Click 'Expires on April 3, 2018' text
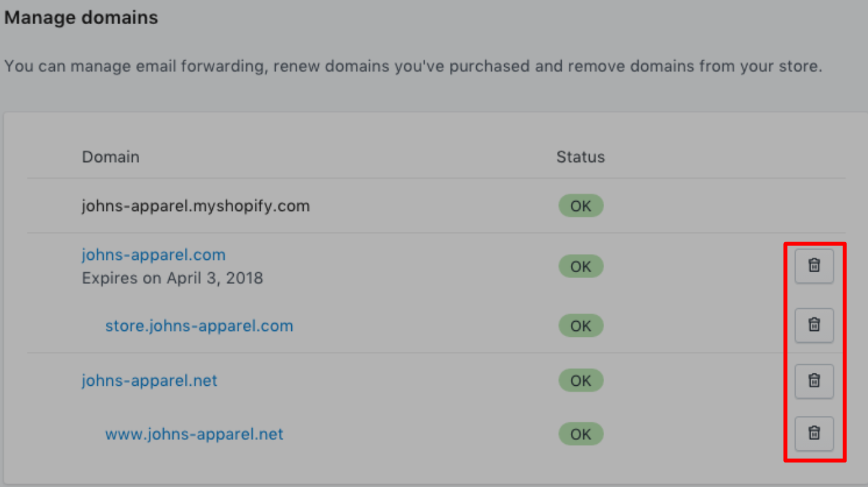This screenshot has height=487, width=868. (x=172, y=278)
